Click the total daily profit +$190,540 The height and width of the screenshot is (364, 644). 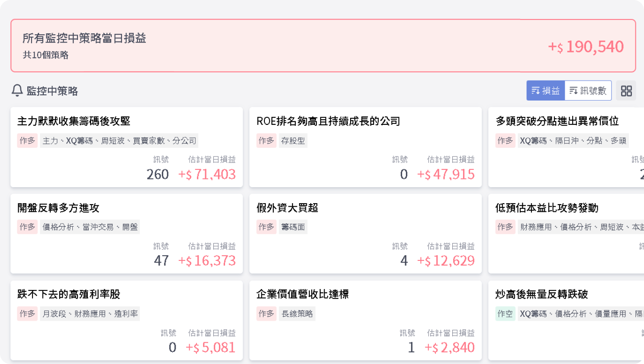pos(586,47)
